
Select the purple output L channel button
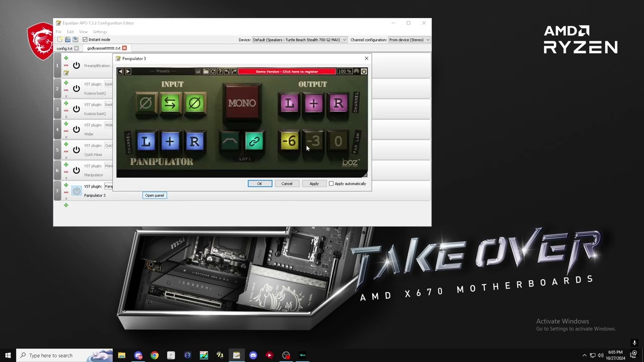pos(289,104)
